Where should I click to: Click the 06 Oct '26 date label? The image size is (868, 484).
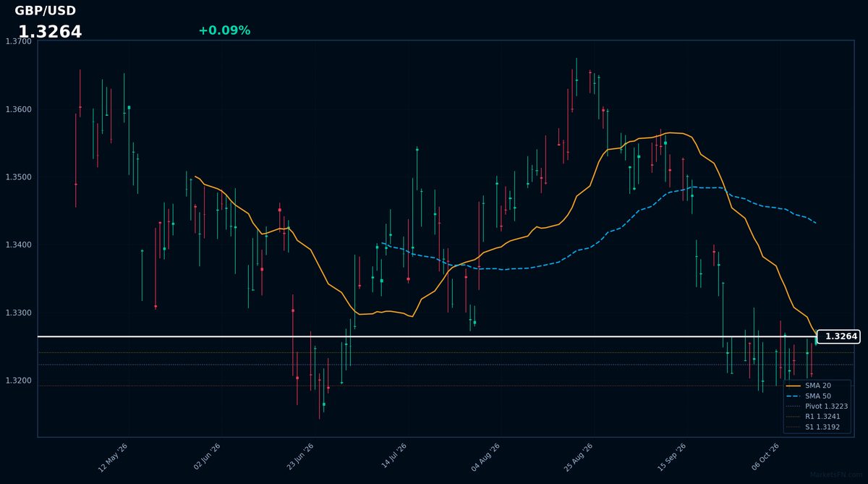click(765, 457)
